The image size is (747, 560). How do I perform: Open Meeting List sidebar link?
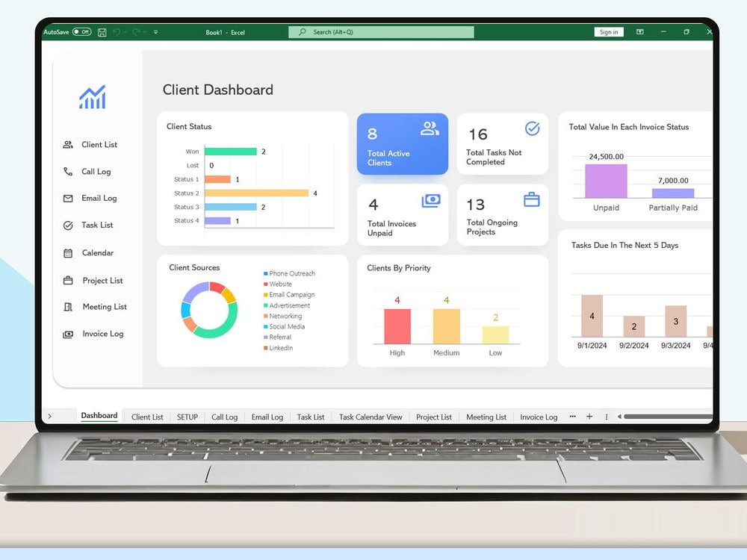tap(105, 307)
